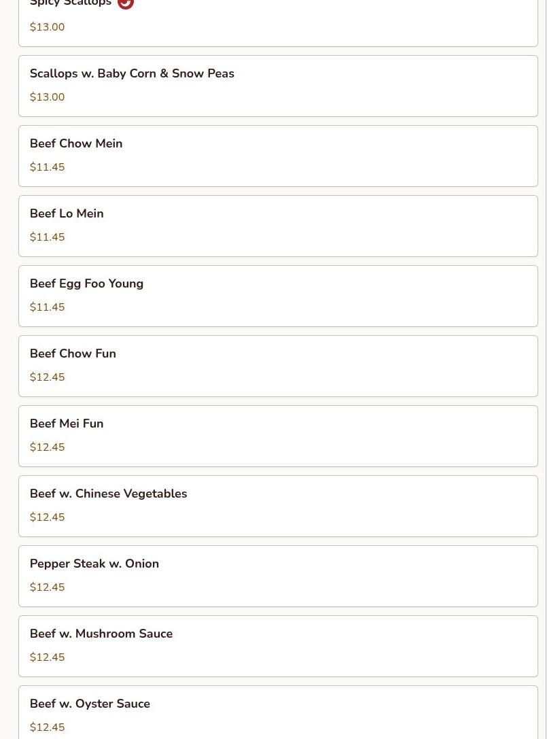Click the $11.45 price under Beef Egg Foo Young
This screenshot has width=560, height=739.
pyautogui.click(x=47, y=307)
